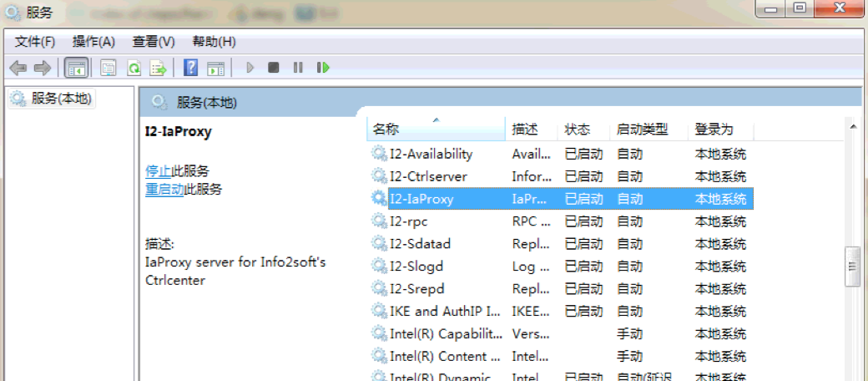Screen dimensions: 868x381
Task: Click the 重启动 link to restart service
Action: tap(164, 189)
